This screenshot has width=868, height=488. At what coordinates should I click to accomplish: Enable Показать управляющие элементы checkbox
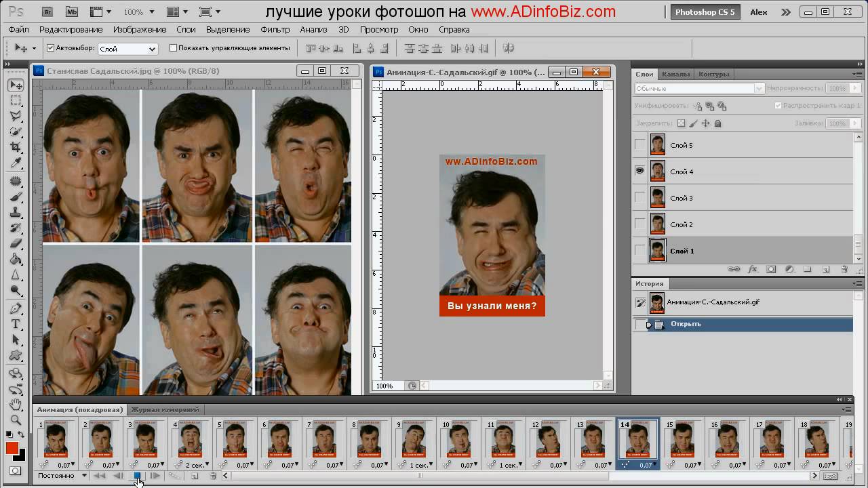(x=173, y=48)
